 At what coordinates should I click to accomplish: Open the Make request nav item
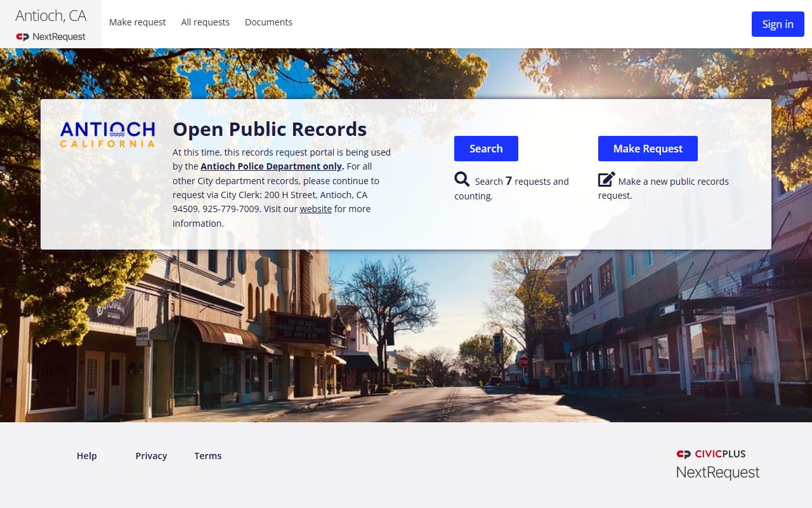tap(137, 22)
